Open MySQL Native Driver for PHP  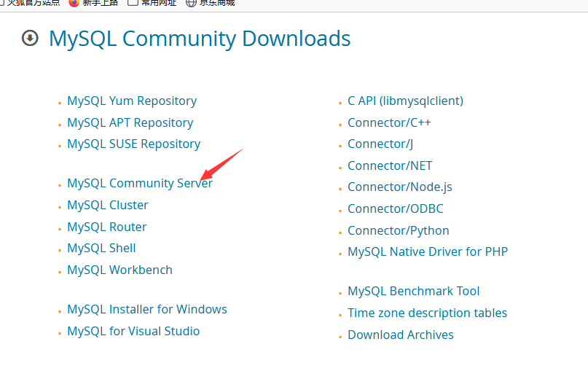click(x=428, y=251)
